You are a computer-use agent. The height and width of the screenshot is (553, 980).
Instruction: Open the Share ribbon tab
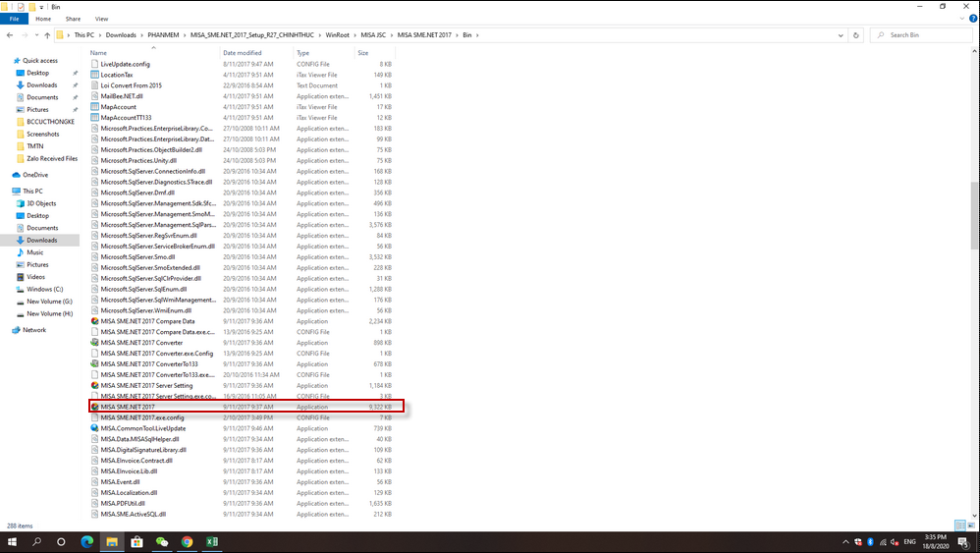click(73, 19)
